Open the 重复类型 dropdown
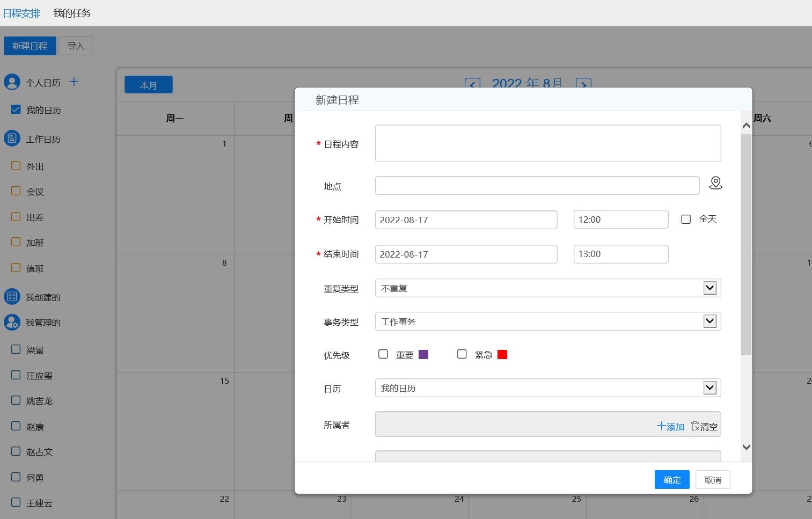812x519 pixels. (x=709, y=288)
